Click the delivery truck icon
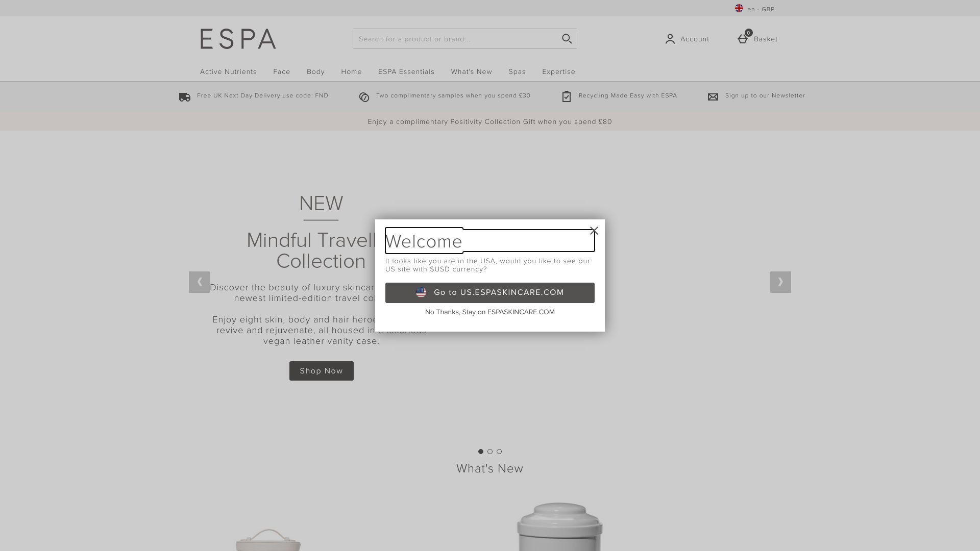980x551 pixels. [x=185, y=97]
